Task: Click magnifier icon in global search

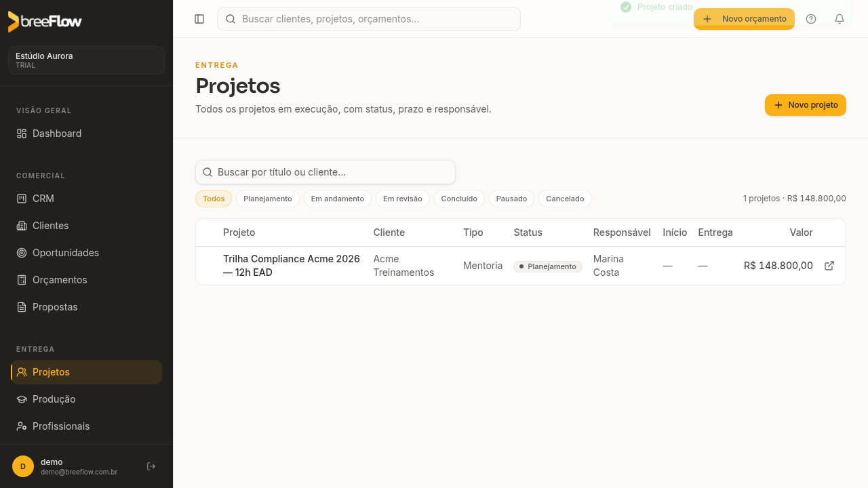Action: point(231,19)
